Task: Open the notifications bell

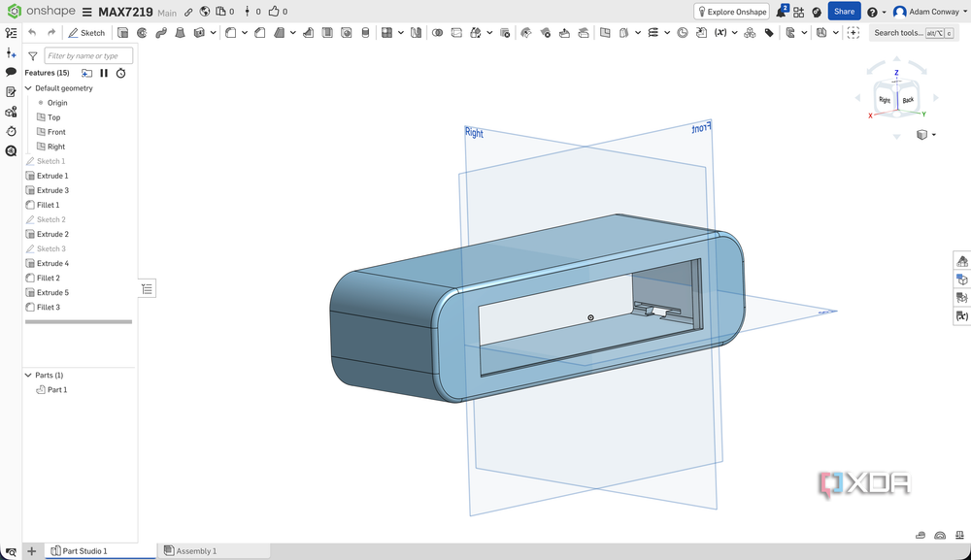Action: (x=782, y=12)
